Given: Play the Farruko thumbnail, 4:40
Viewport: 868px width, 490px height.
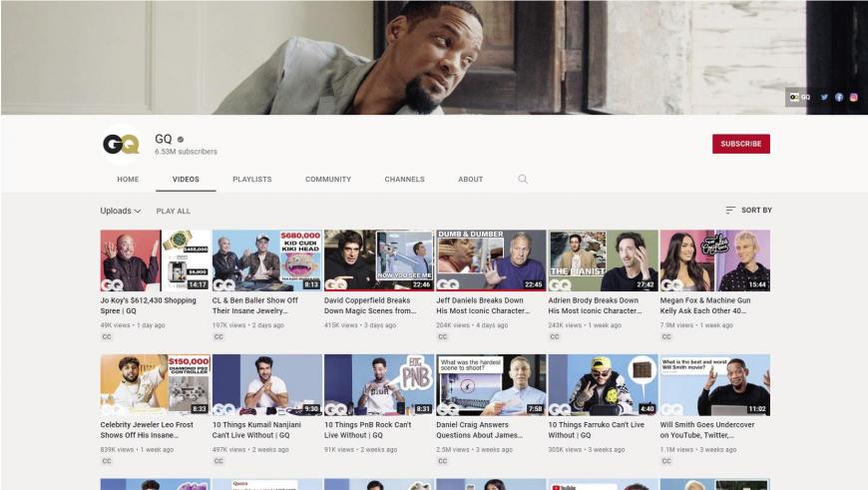Looking at the screenshot, I should click(x=603, y=385).
